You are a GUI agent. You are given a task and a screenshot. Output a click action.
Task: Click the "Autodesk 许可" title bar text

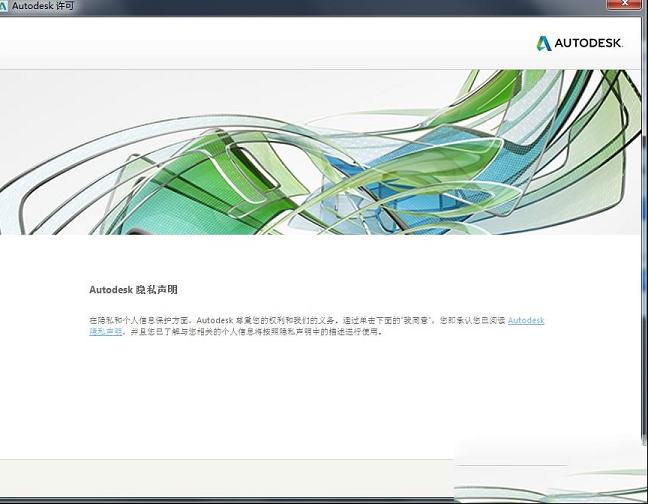[x=42, y=6]
